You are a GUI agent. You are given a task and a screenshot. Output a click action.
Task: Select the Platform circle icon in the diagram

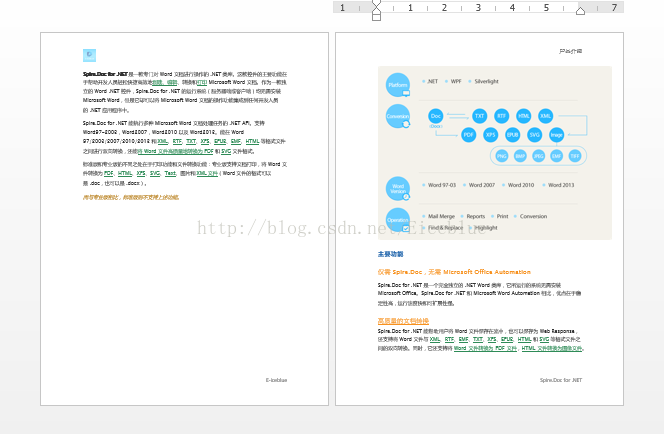[x=398, y=85]
